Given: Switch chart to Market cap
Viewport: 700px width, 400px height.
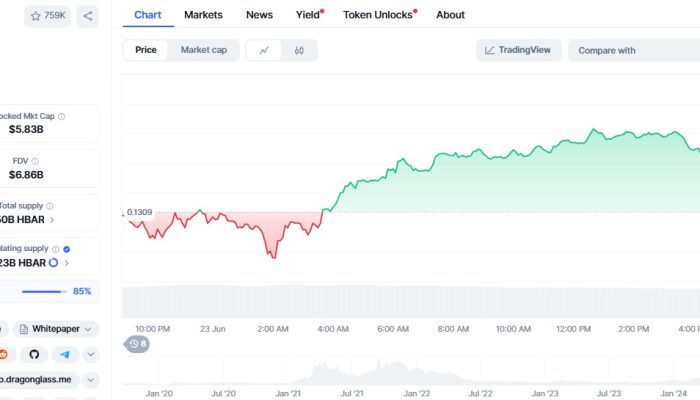Looking at the screenshot, I should coord(203,50).
